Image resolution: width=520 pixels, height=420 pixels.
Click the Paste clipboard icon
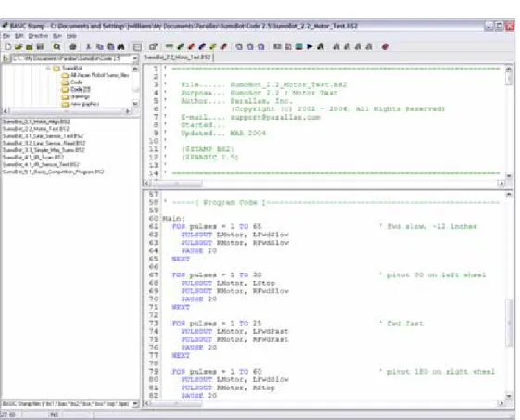click(x=110, y=46)
